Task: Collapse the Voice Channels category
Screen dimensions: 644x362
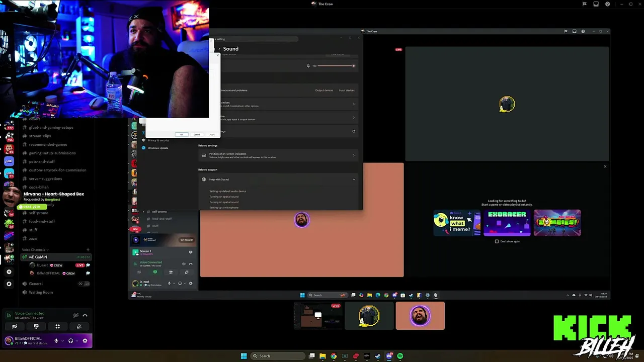Action: click(35, 249)
